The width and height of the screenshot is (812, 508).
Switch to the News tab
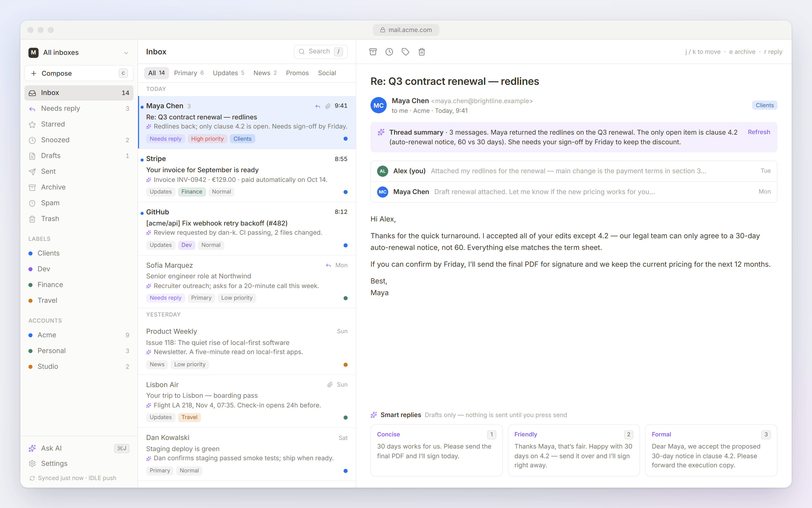click(x=265, y=73)
